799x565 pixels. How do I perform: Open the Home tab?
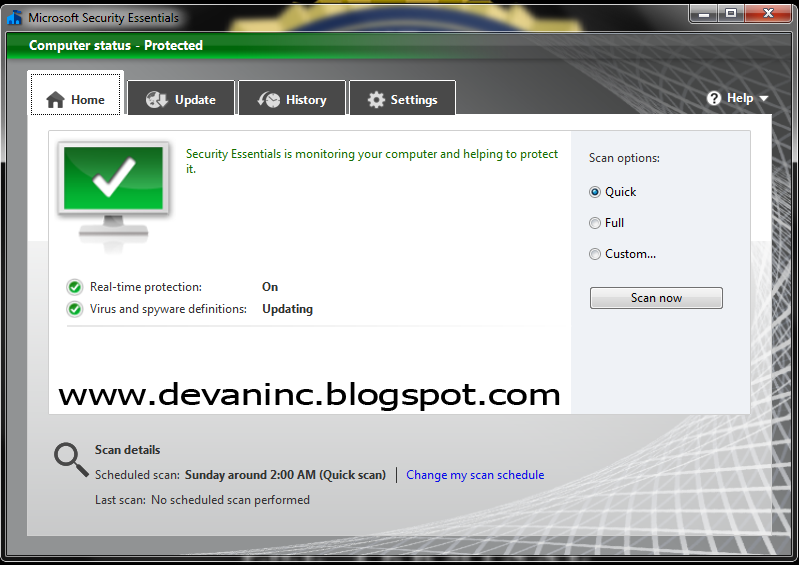tap(75, 94)
